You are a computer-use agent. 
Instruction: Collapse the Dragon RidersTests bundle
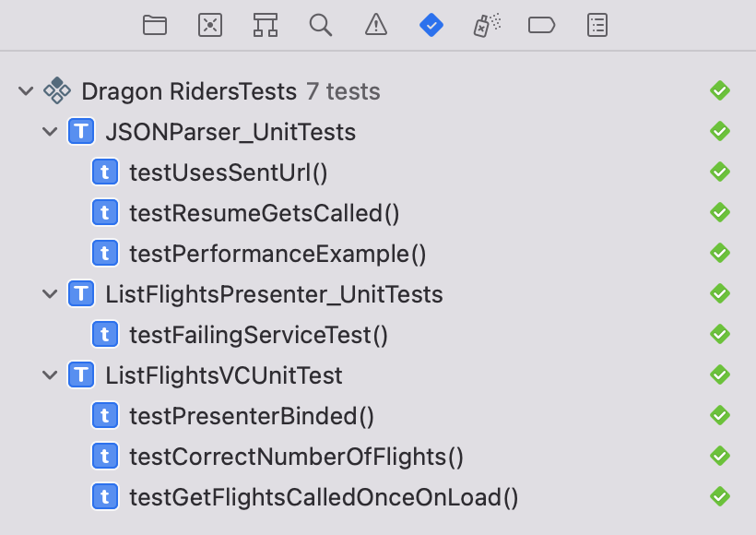26,90
